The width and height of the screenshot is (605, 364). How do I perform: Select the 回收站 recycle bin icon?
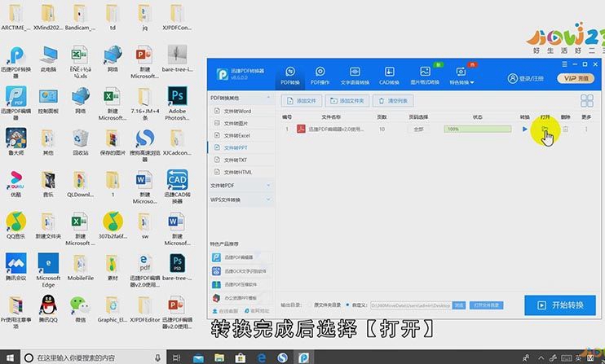(x=80, y=142)
